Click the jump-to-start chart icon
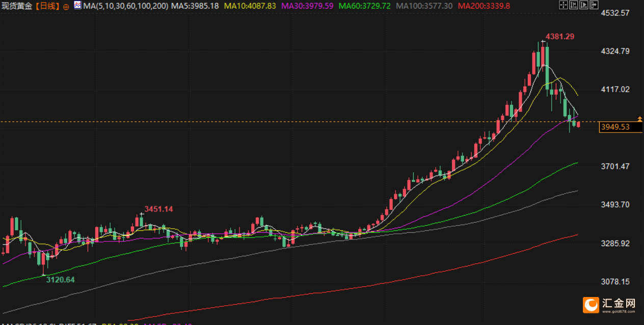644x325 pixels. pos(574,5)
